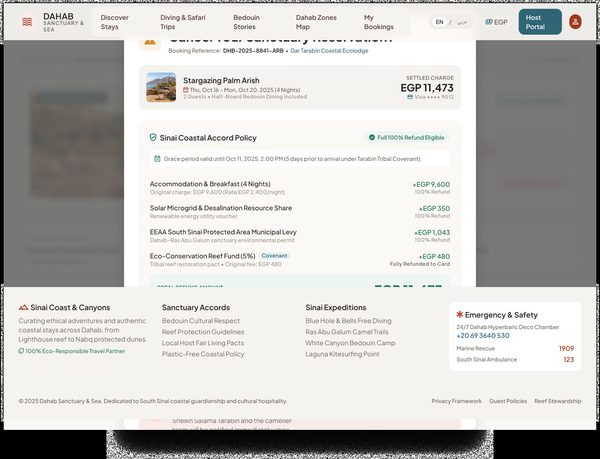This screenshot has width=600, height=459.
Task: Open White Canyon Bedouin Camp link
Action: click(350, 343)
